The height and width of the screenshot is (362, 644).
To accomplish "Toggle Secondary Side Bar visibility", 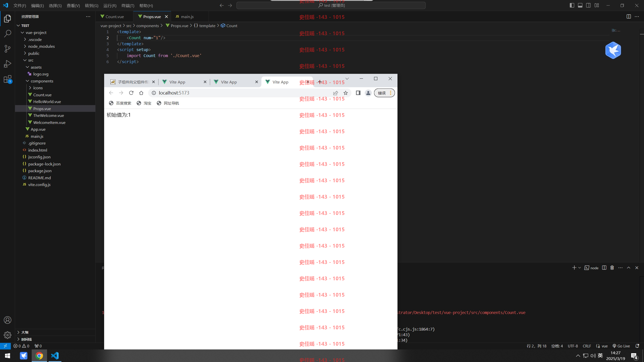I will point(588,5).
